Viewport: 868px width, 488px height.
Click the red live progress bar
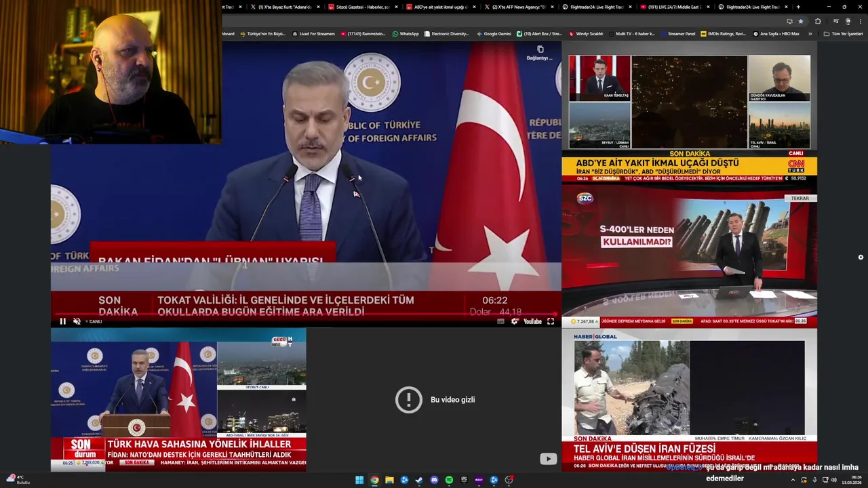tap(306, 314)
